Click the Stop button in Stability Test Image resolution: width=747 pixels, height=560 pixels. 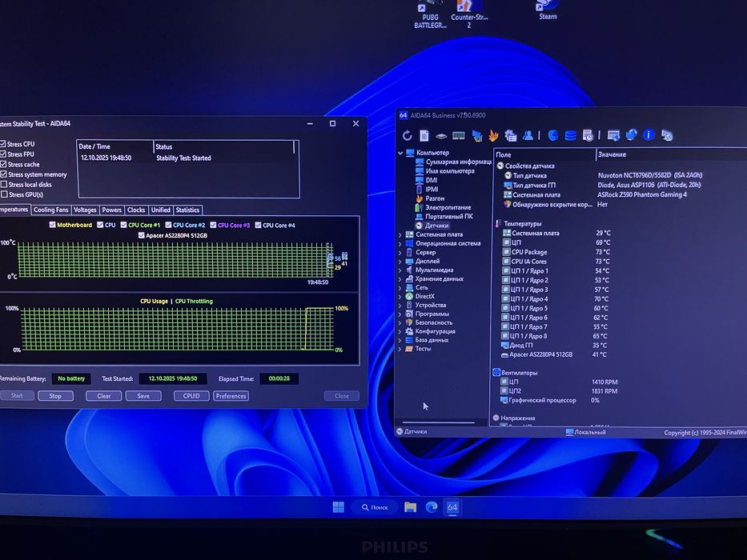tap(55, 396)
